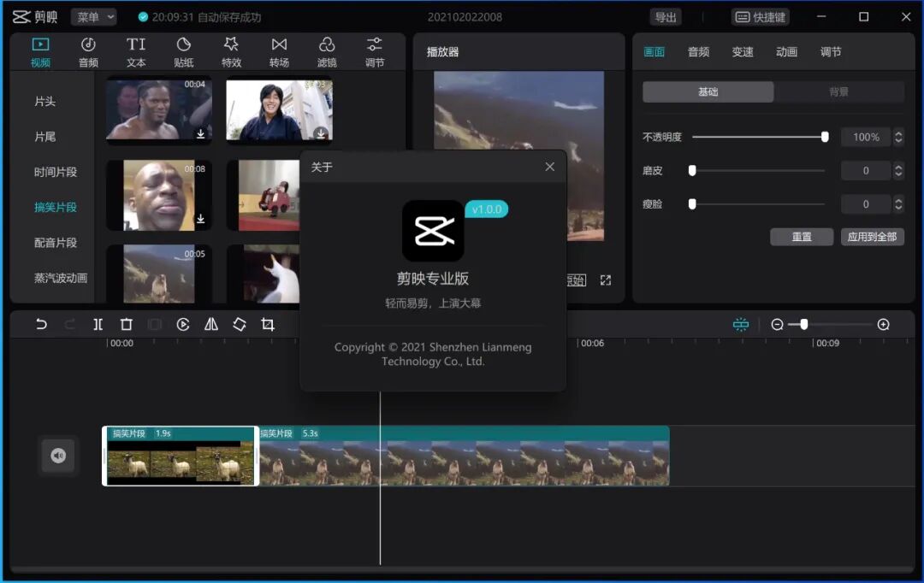Screen dimensions: 924x583
Task: Click the delete clip icon
Action: [x=126, y=325]
